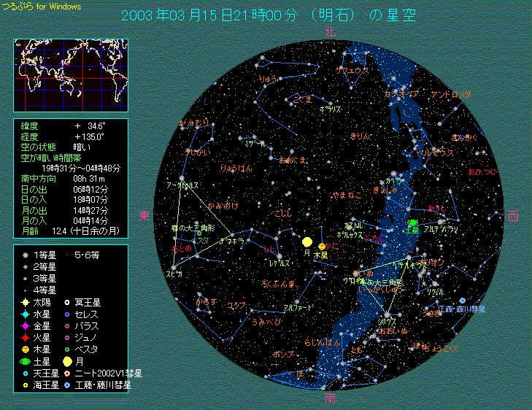Click the orange Jupiter symbol on the sky chart
This screenshot has height=410, width=532.
(322, 247)
